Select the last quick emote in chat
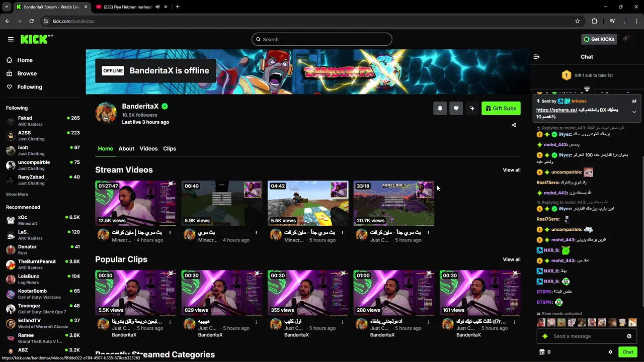 click(x=632, y=323)
